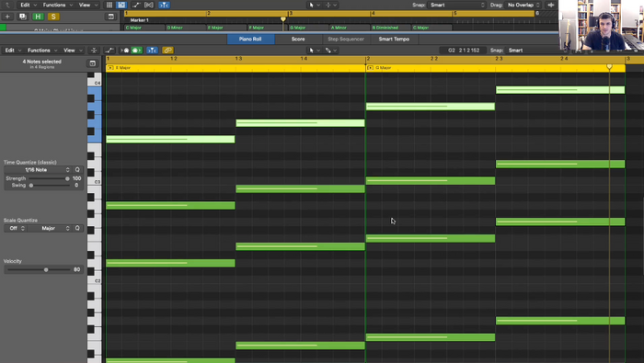Select the D Minor region in tracks area
This screenshot has width=644, height=363.
click(185, 28)
